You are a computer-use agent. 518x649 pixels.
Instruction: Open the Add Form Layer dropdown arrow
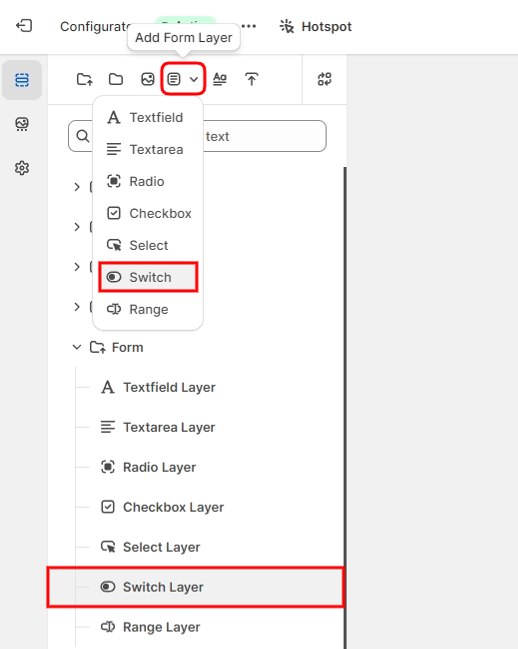(x=194, y=79)
